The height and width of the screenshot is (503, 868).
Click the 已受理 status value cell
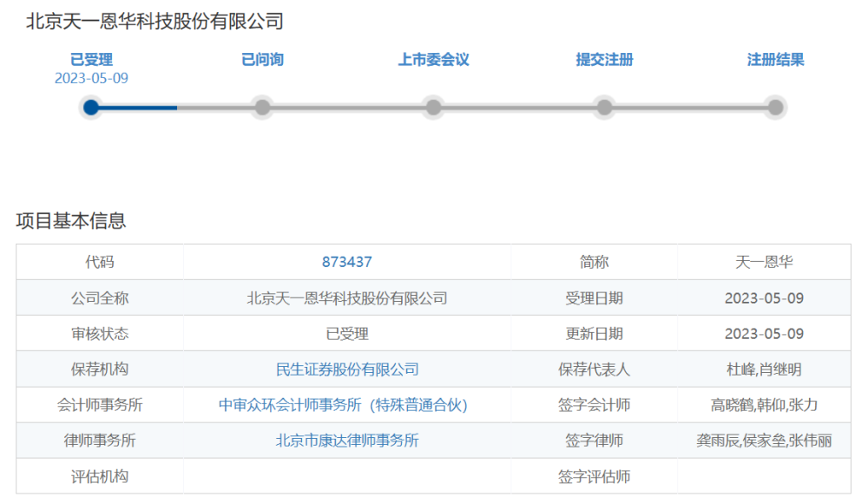pos(347,334)
